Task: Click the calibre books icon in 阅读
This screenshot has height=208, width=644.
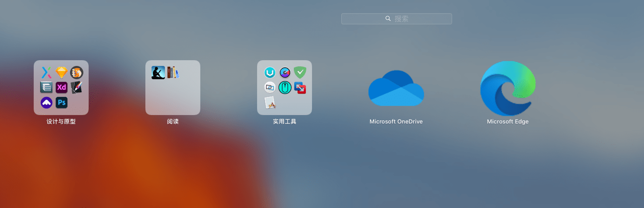Action: [173, 73]
